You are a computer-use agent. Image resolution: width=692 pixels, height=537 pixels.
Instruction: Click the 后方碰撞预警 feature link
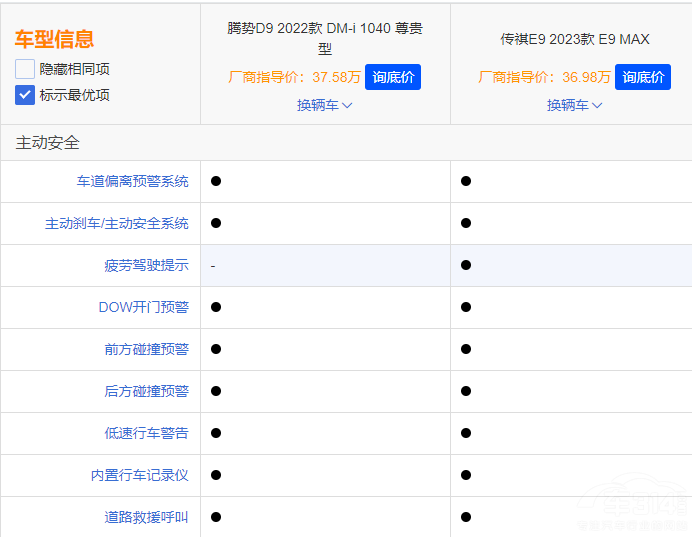(146, 391)
